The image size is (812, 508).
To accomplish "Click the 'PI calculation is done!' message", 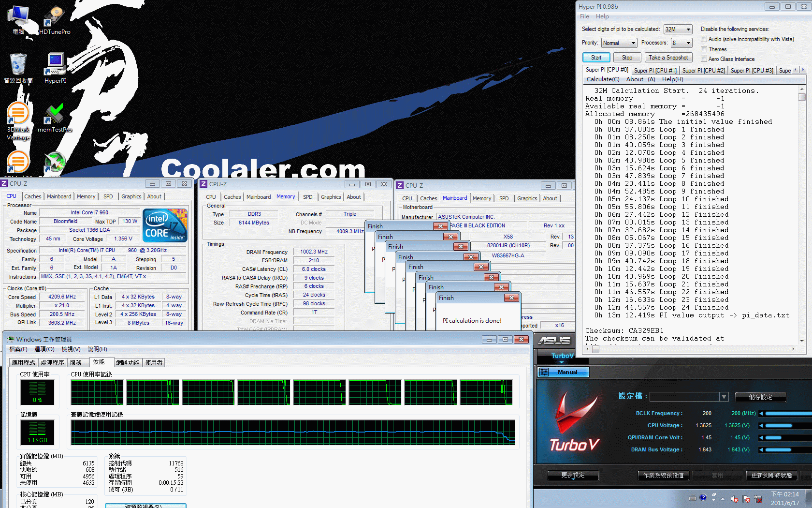I will click(472, 321).
